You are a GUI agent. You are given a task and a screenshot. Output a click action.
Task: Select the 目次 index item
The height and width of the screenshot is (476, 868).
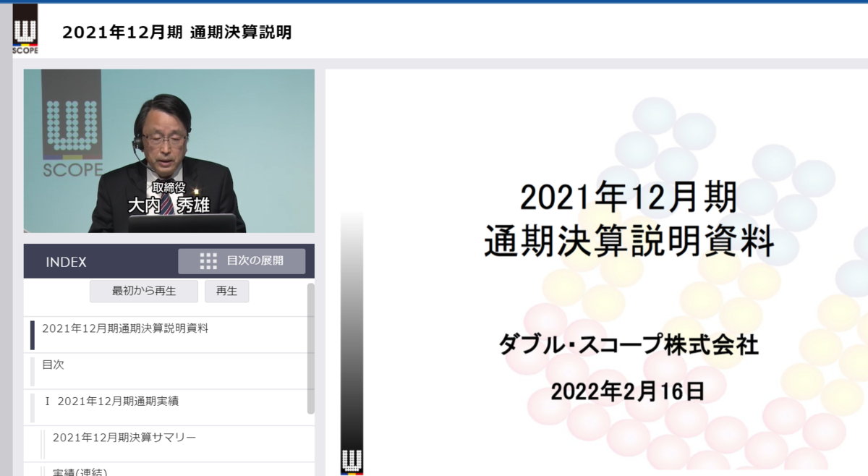click(x=169, y=371)
